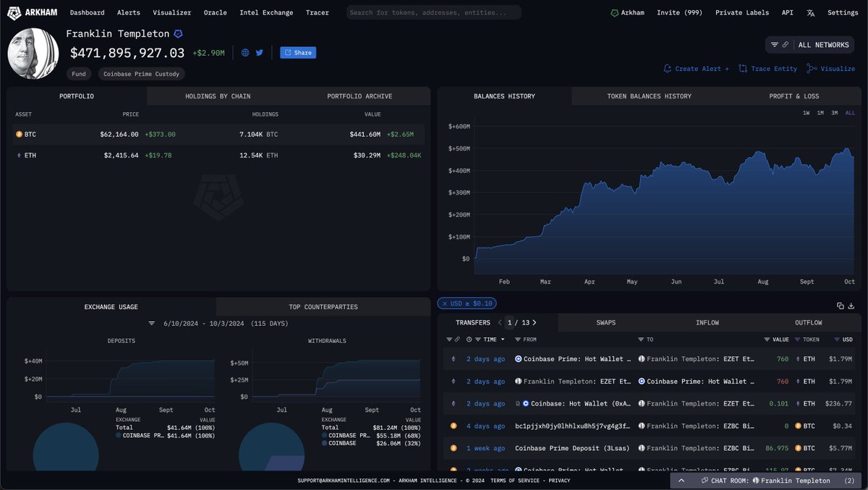Viewport: 868px width, 490px height.
Task: Focus the token and address search field
Action: pyautogui.click(x=434, y=12)
